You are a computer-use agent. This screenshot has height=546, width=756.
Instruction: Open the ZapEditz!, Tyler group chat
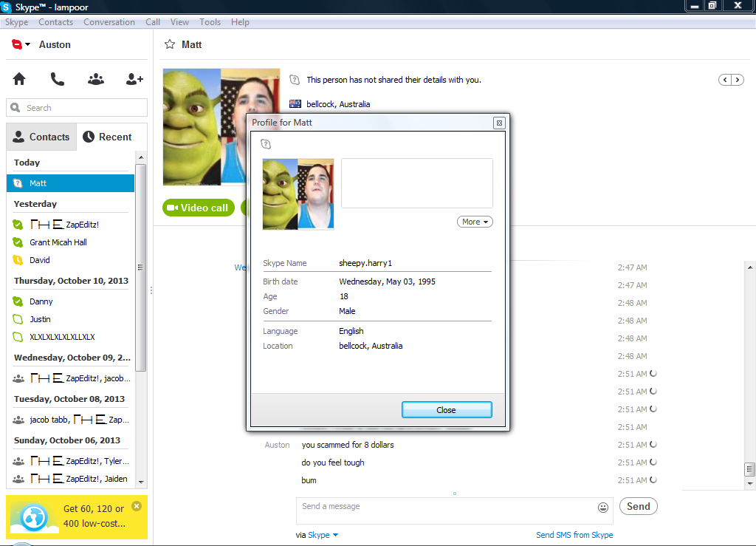[x=70, y=461]
